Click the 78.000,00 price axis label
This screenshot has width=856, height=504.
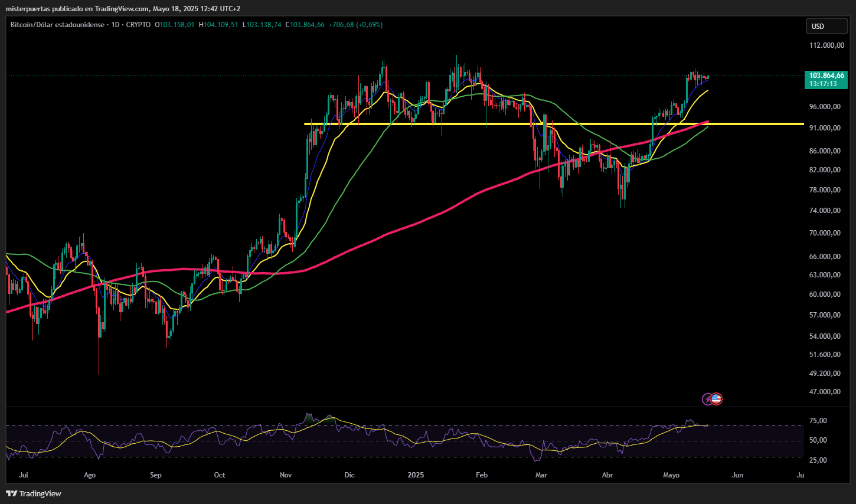tap(825, 190)
